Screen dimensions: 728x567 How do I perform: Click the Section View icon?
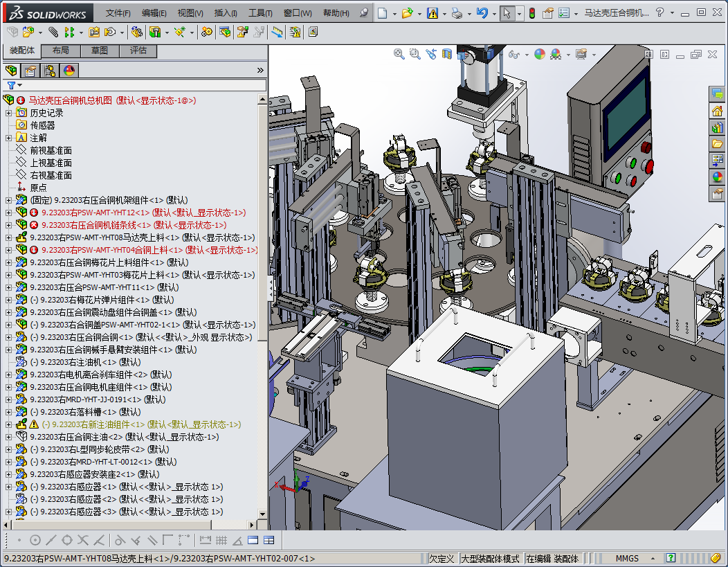pyautogui.click(x=446, y=54)
